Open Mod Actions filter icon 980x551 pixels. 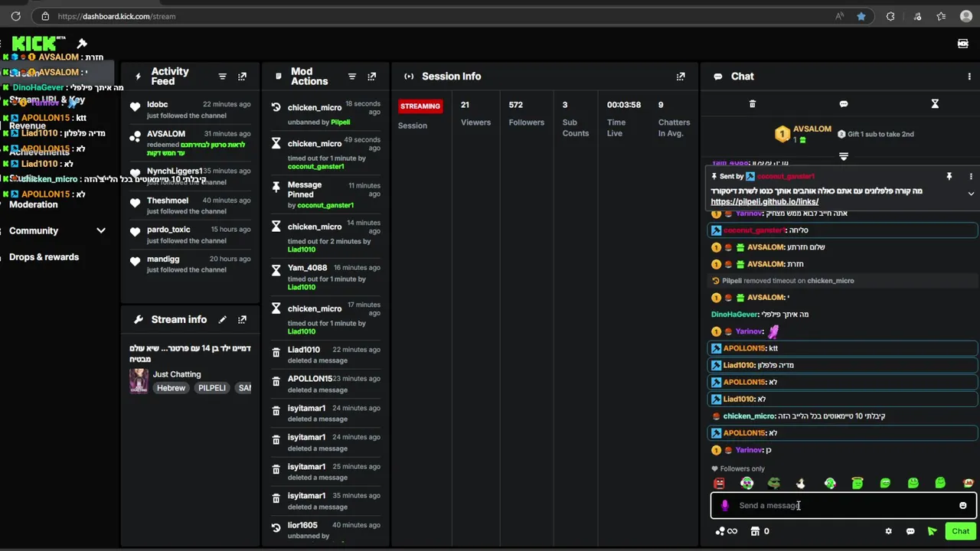point(352,77)
